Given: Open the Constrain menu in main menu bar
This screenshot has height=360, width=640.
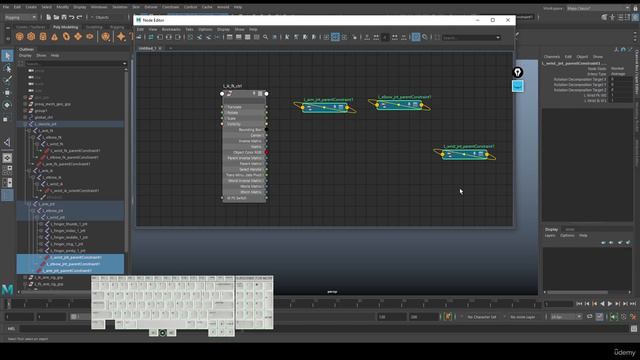Looking at the screenshot, I should point(170,7).
